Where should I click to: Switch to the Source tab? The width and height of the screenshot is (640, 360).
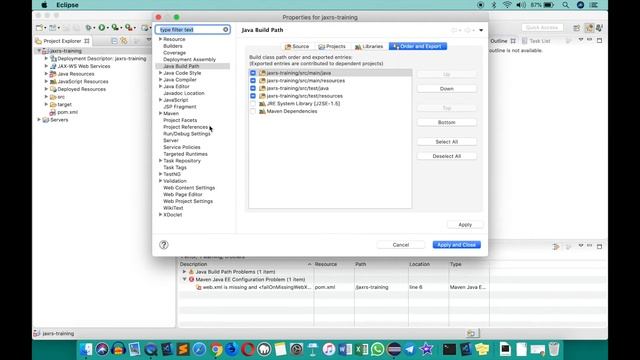(297, 47)
